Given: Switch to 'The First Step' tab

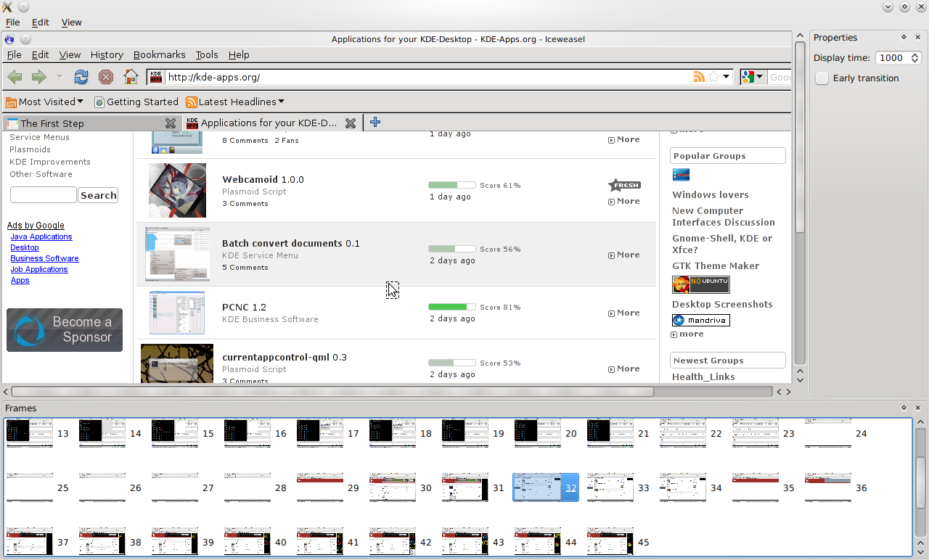Looking at the screenshot, I should point(91,123).
